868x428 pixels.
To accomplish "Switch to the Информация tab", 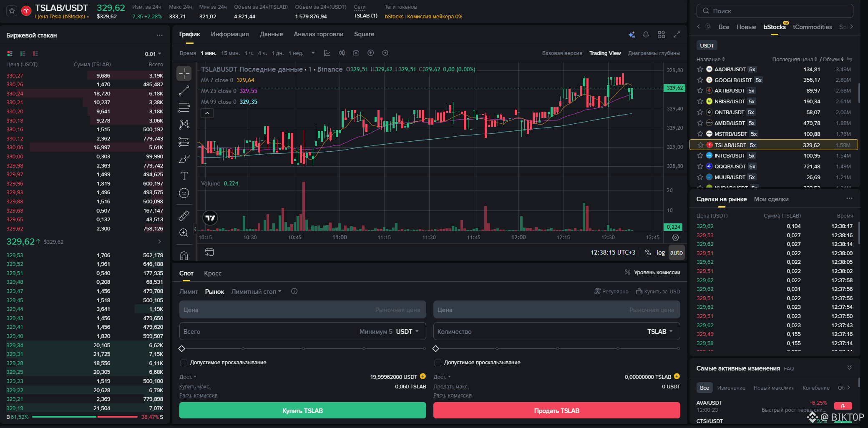I will (230, 34).
